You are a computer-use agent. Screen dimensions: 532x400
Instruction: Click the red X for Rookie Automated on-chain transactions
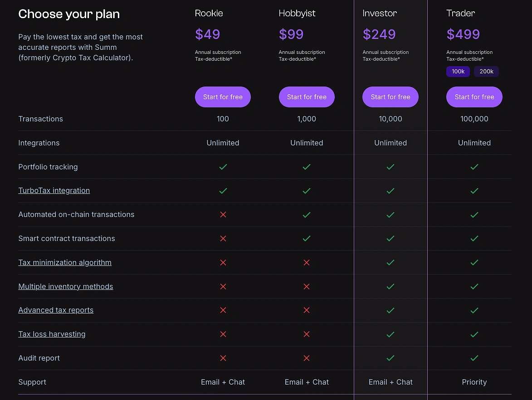[223, 214]
